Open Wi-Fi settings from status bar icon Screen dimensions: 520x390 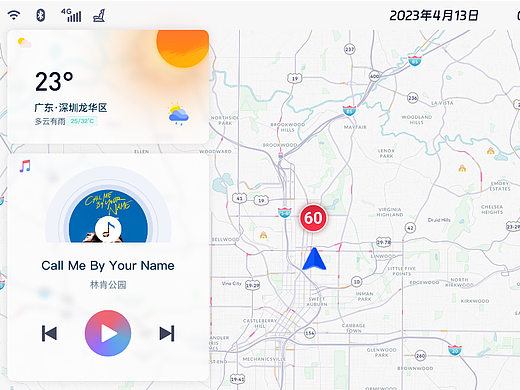(14, 15)
